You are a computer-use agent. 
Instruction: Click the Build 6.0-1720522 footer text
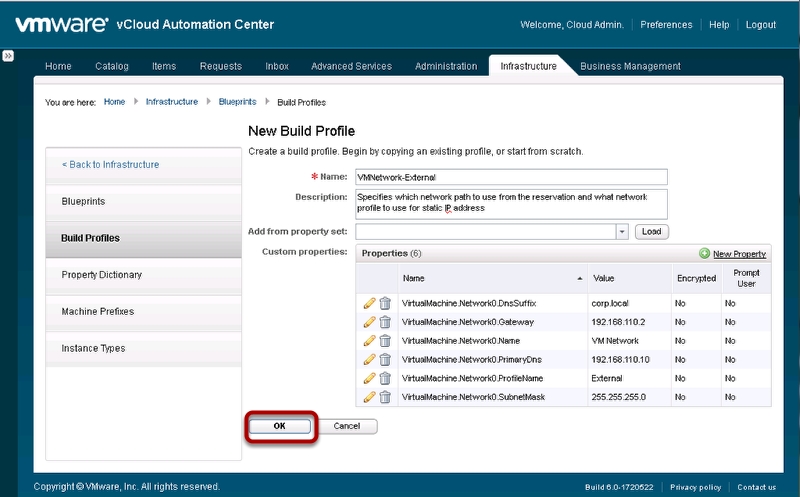619,487
